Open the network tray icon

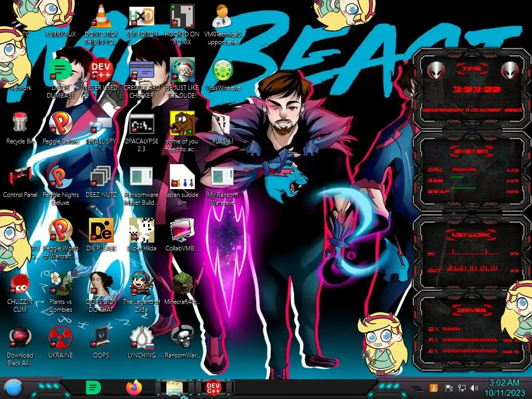click(461, 388)
